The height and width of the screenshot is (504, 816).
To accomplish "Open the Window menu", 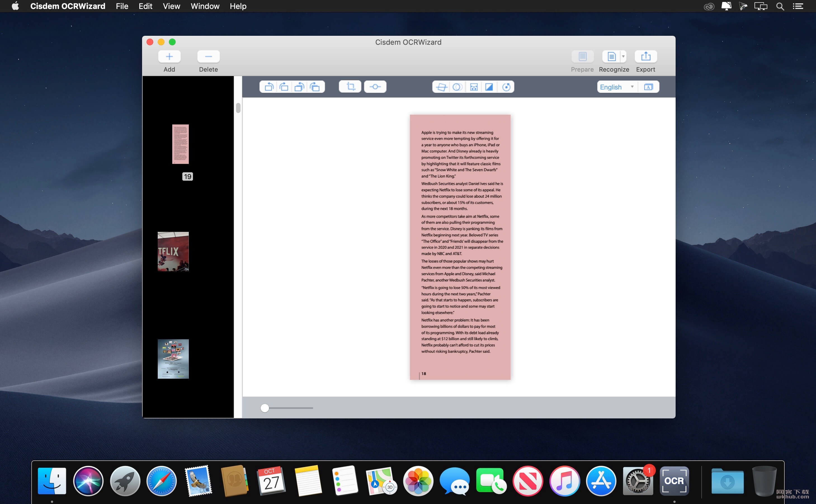I will point(205,6).
